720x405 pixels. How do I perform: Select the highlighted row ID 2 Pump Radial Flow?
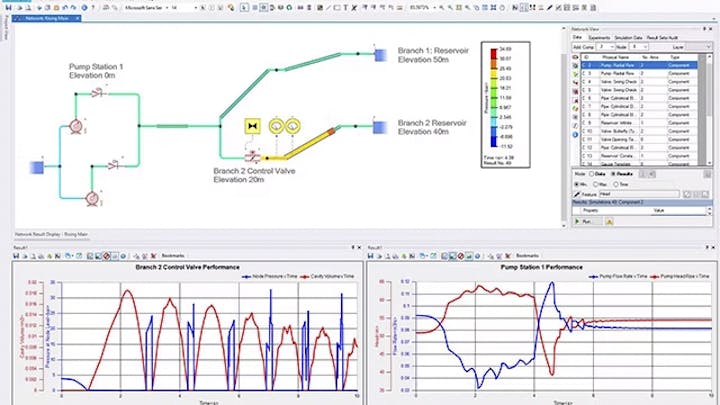pyautogui.click(x=639, y=65)
